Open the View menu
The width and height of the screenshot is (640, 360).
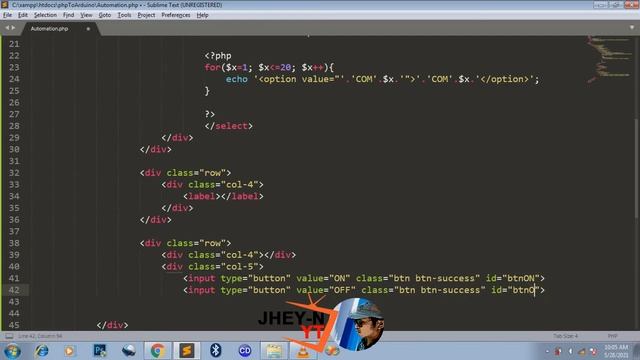pyautogui.click(x=86, y=15)
